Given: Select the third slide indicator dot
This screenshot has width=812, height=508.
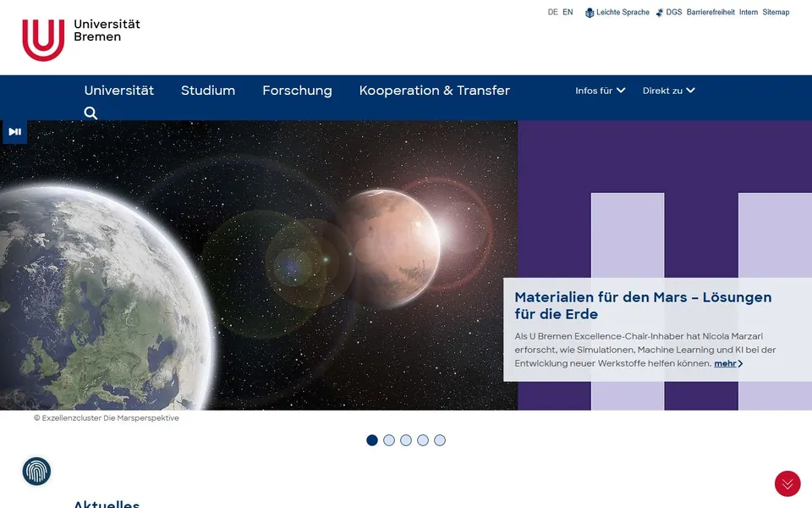Looking at the screenshot, I should tap(406, 440).
